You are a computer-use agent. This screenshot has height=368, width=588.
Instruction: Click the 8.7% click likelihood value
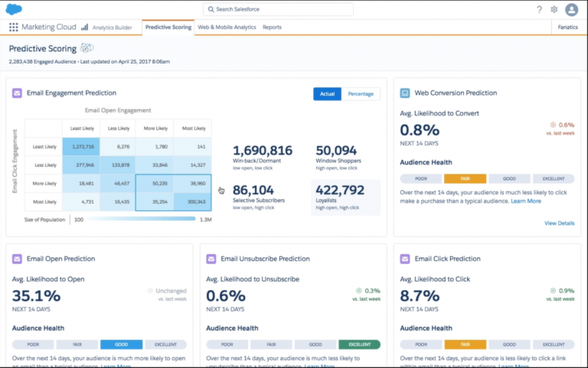point(420,296)
